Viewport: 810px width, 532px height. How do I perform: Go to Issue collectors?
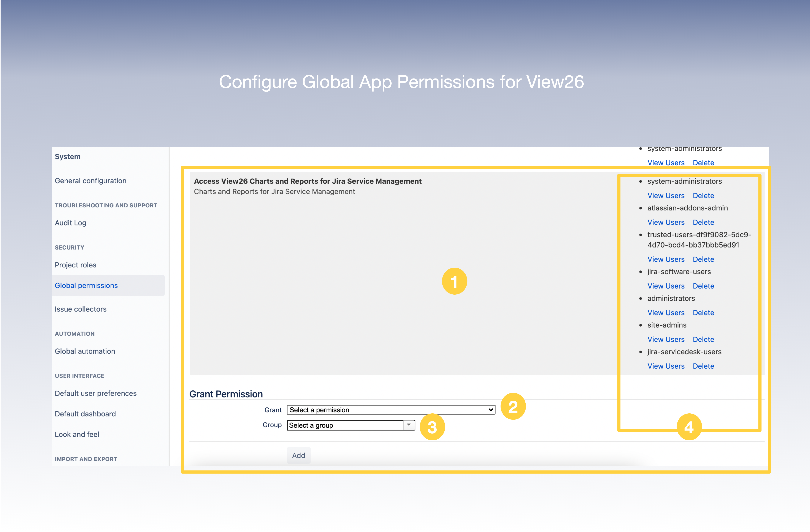click(80, 309)
